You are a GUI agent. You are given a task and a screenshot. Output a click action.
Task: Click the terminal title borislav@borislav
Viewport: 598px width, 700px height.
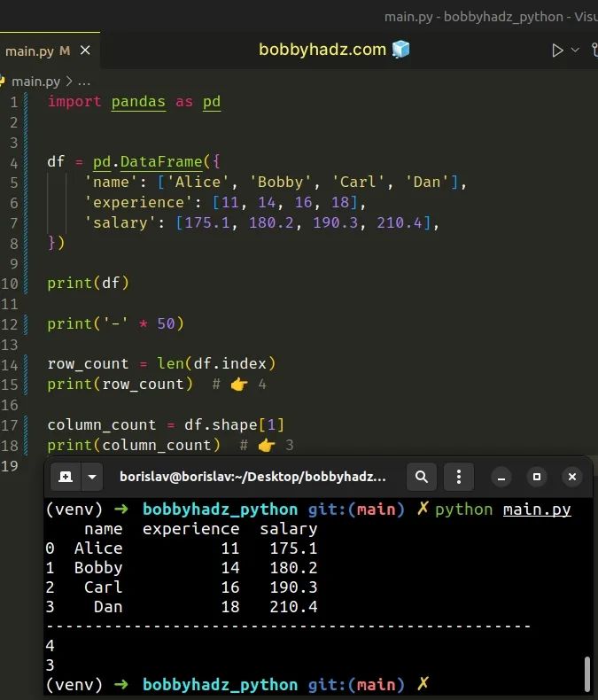pos(252,477)
